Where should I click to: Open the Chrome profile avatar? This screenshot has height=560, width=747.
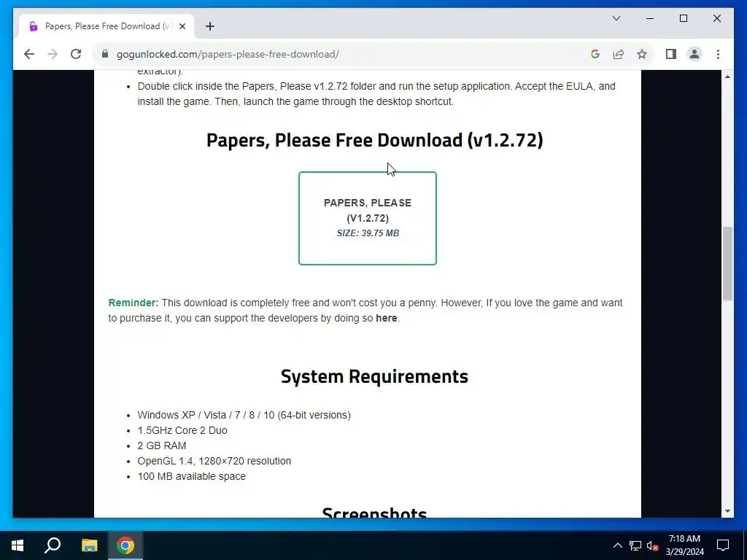coord(694,54)
